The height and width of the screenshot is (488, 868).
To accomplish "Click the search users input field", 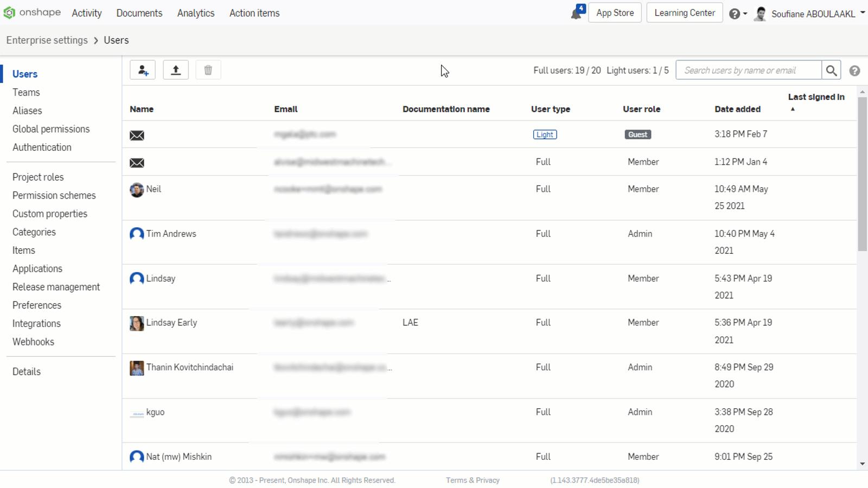I will pyautogui.click(x=749, y=70).
